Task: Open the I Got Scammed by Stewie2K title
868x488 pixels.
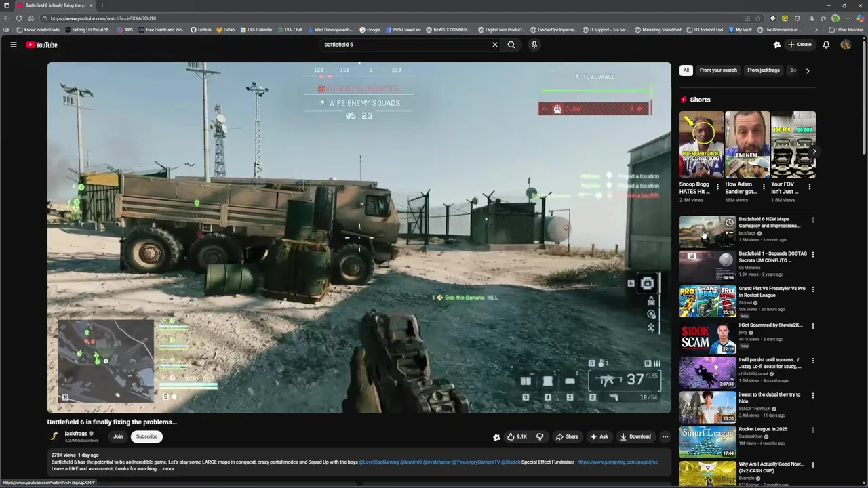Action: [770, 325]
